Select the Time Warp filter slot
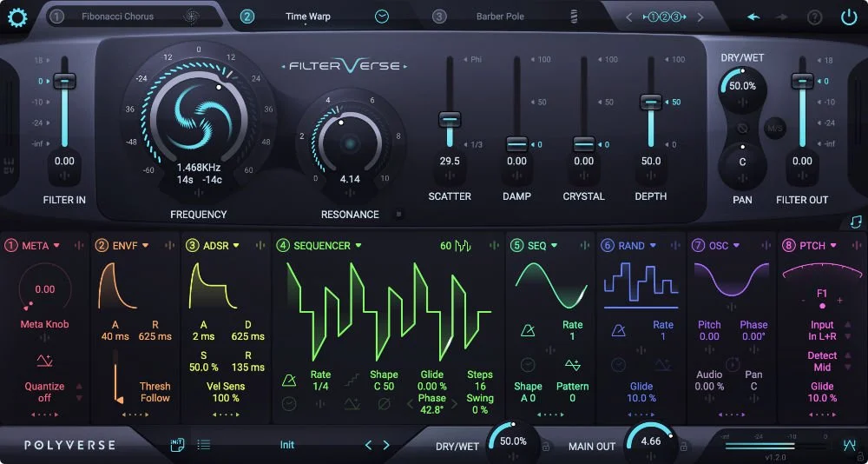This screenshot has height=464, width=868. coord(308,17)
